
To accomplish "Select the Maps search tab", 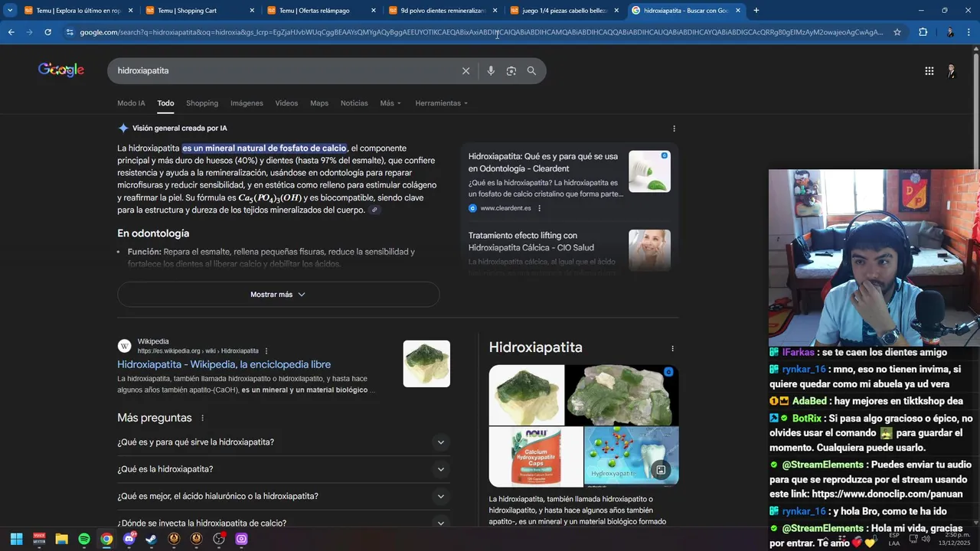I will pos(319,103).
